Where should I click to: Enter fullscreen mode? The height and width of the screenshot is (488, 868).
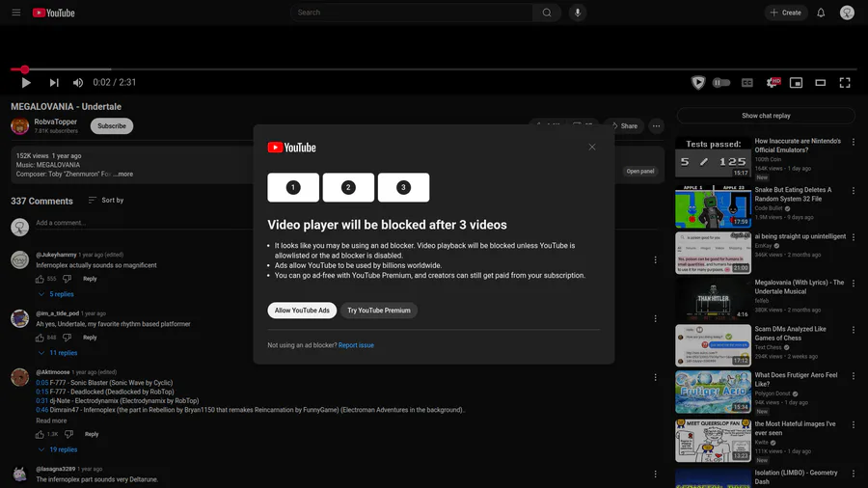845,82
